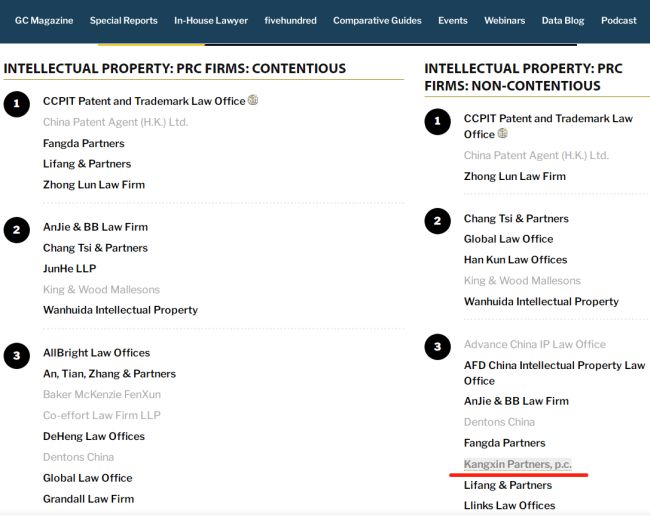
Task: Open Co-effort Law Firm LLP link
Action: click(x=102, y=415)
